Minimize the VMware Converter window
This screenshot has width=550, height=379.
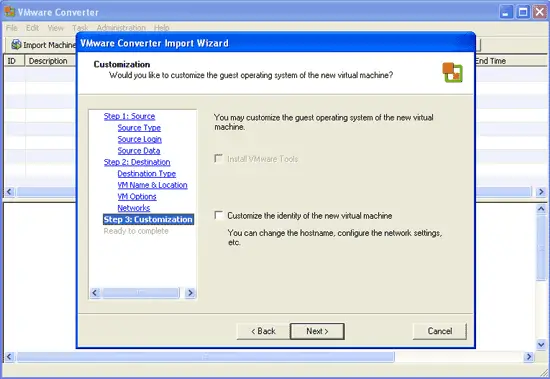506,12
